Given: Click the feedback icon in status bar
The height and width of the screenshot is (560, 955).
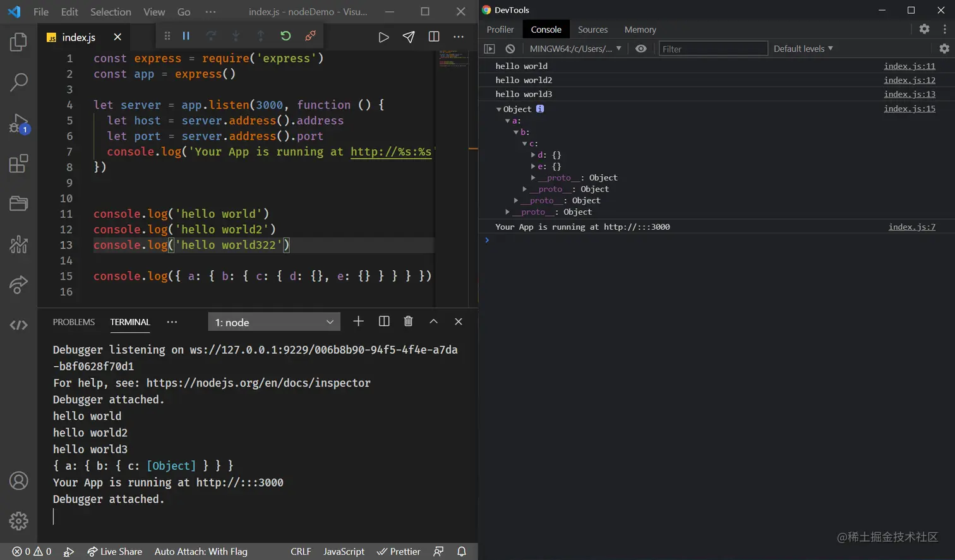Looking at the screenshot, I should coord(438,552).
